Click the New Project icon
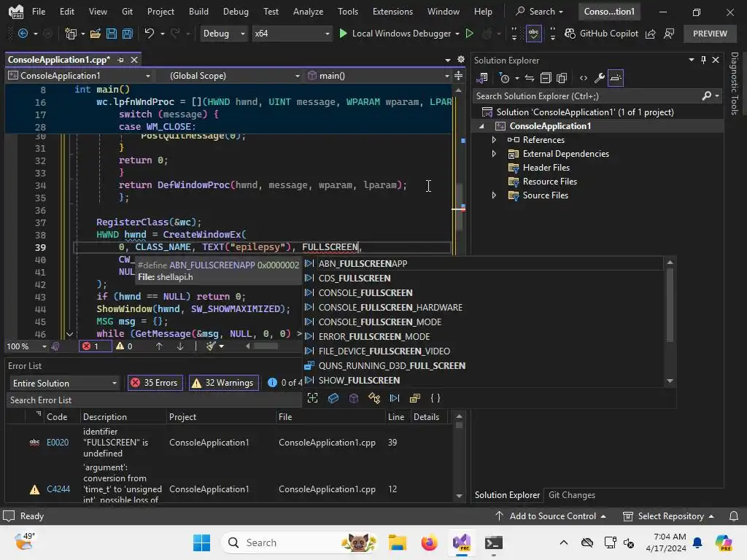Screen dimensions: 747x560 (71, 34)
